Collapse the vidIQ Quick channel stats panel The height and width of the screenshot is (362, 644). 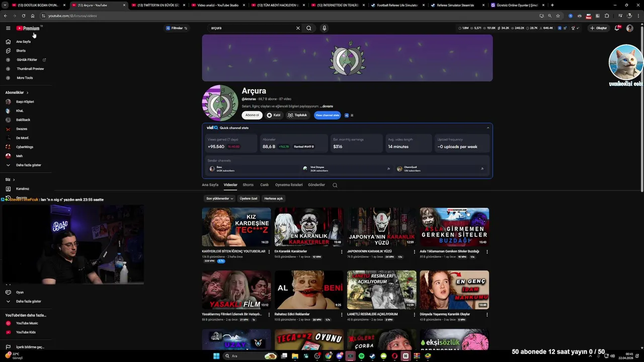488,128
